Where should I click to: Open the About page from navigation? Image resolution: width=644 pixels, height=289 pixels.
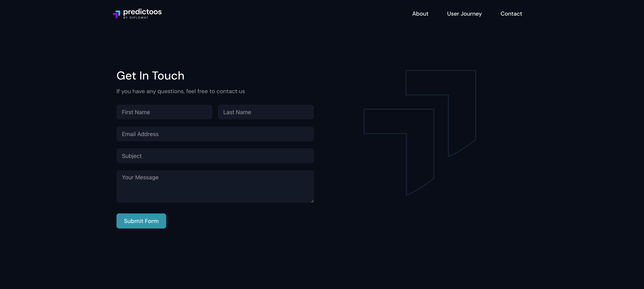(420, 14)
